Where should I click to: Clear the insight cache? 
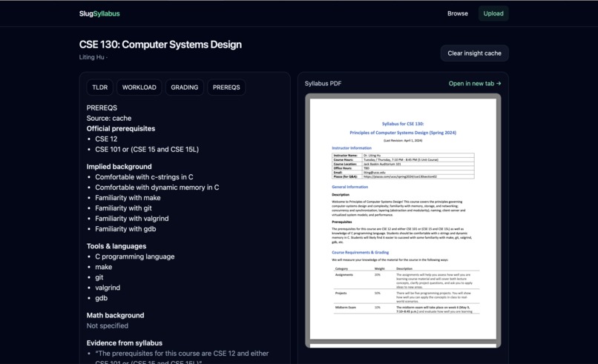pyautogui.click(x=474, y=53)
